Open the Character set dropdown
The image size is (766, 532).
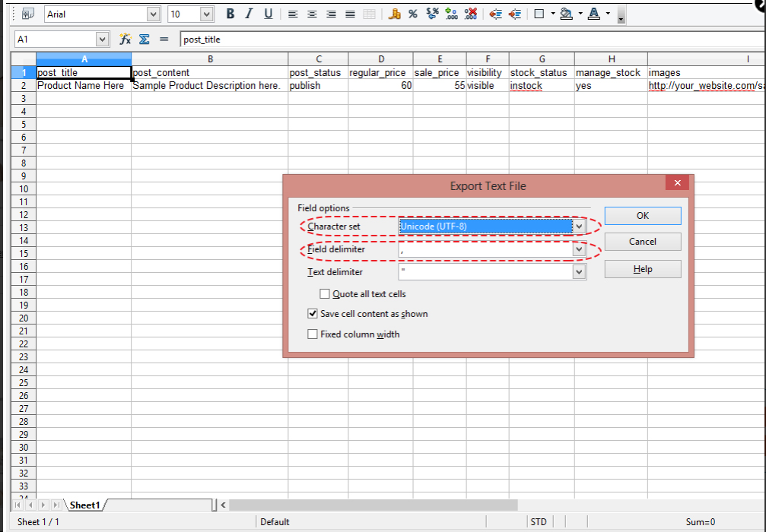coord(579,226)
